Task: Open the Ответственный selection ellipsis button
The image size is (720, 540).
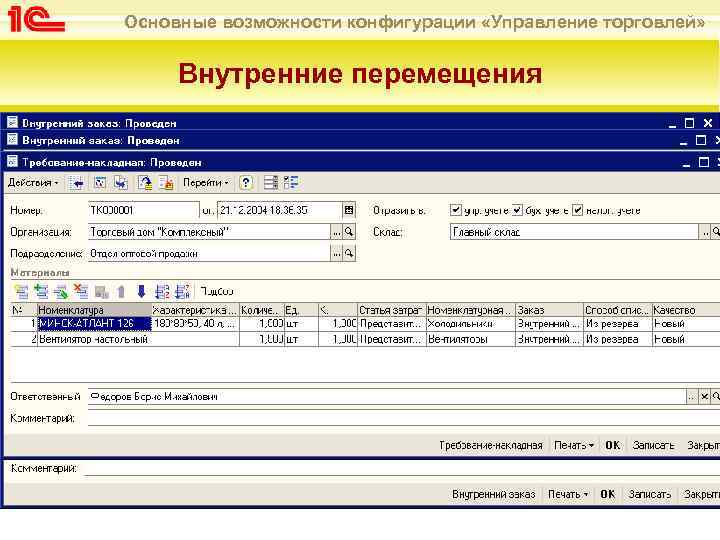Action: (692, 397)
